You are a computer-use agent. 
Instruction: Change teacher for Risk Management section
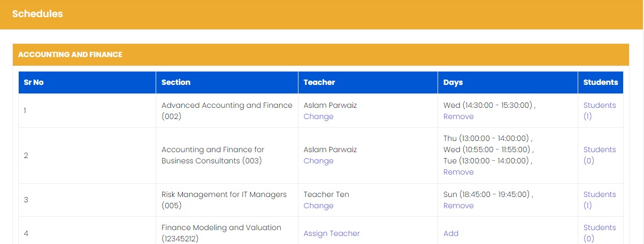tap(318, 206)
